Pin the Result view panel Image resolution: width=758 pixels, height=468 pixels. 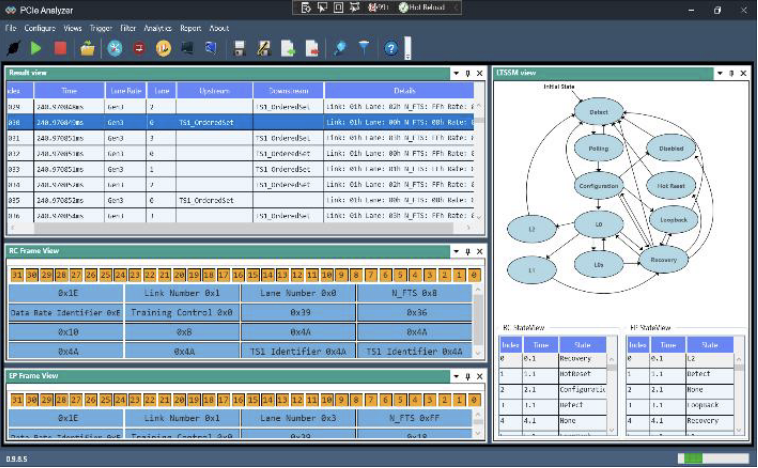[x=468, y=73]
